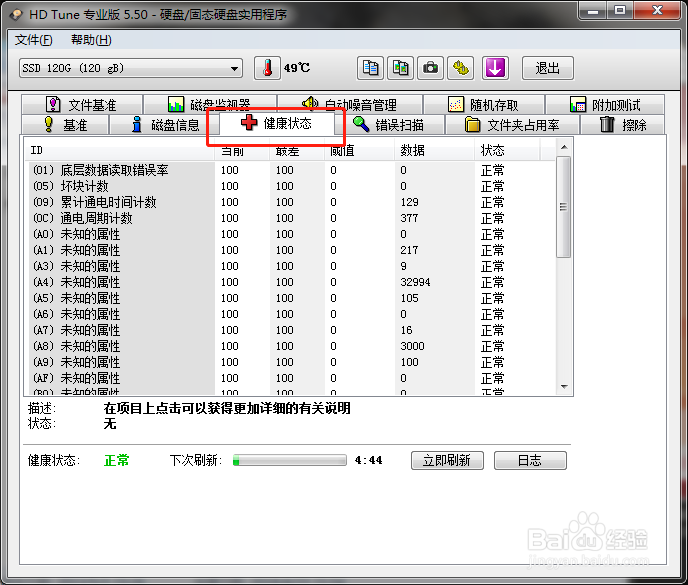Click the attribute list scrollbar thumb
The image size is (688, 585).
tap(563, 206)
